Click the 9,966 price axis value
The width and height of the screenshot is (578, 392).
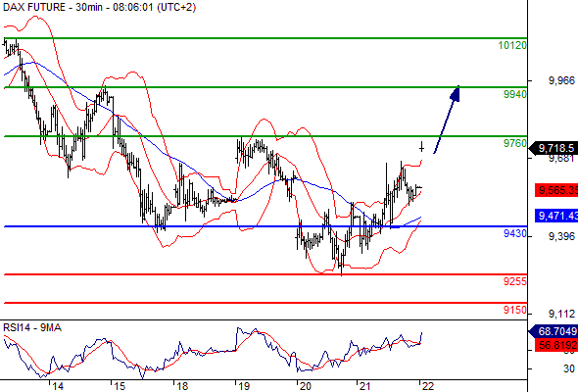click(x=561, y=80)
